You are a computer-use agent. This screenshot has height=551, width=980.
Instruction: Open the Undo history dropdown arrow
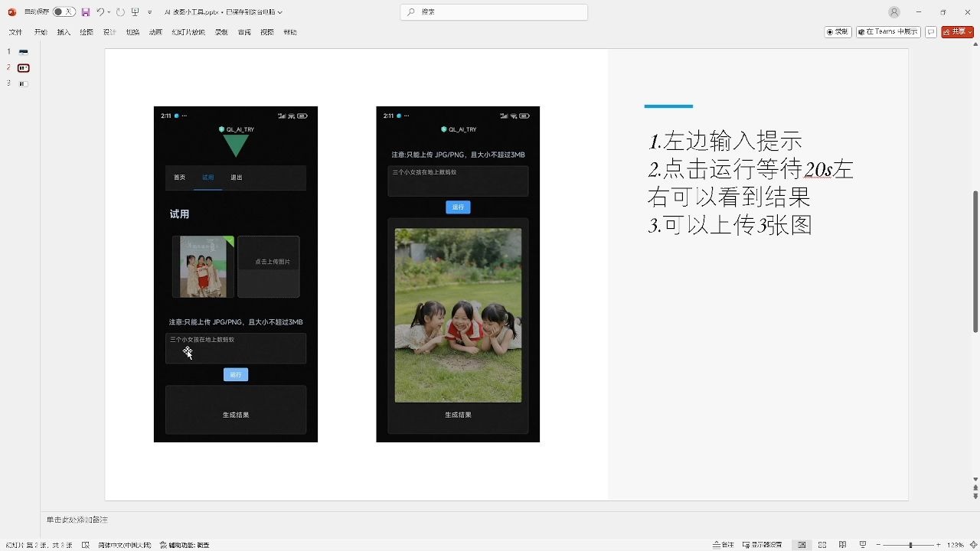point(109,12)
